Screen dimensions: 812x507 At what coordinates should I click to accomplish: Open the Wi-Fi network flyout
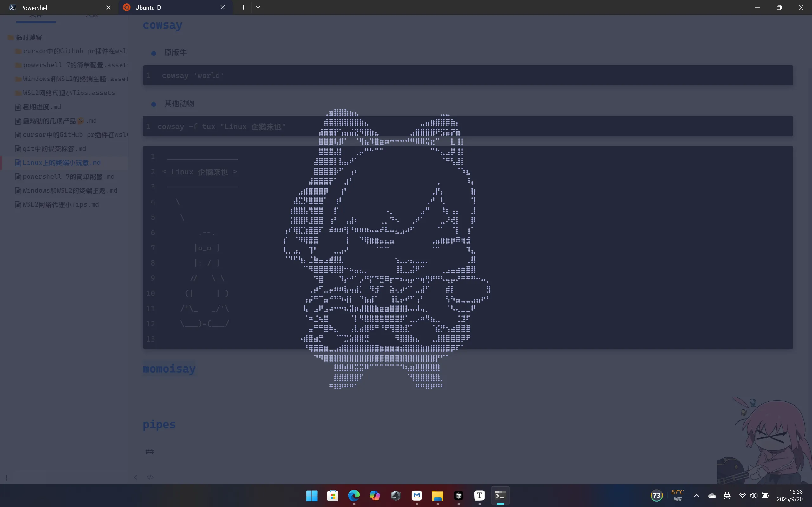point(742,496)
